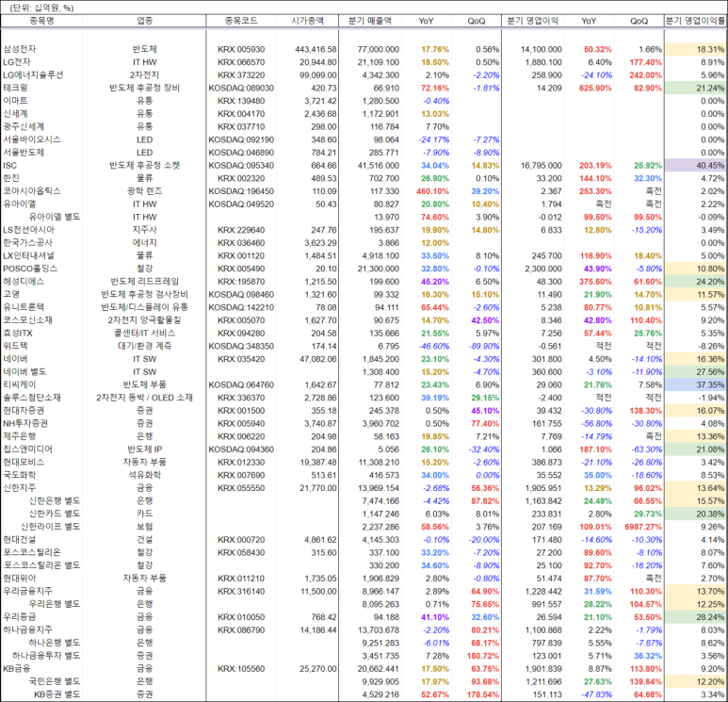Select the 해성디에스 row name
The width and height of the screenshot is (728, 702).
[x=24, y=282]
